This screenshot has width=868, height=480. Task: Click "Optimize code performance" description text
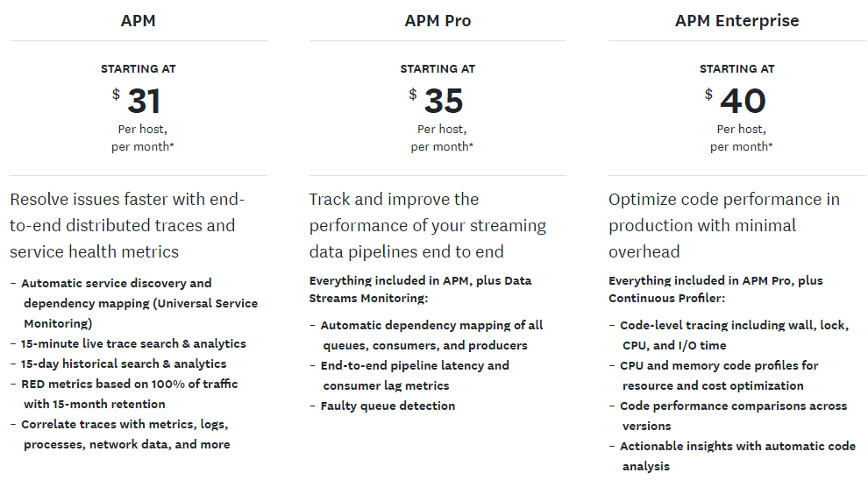723,225
